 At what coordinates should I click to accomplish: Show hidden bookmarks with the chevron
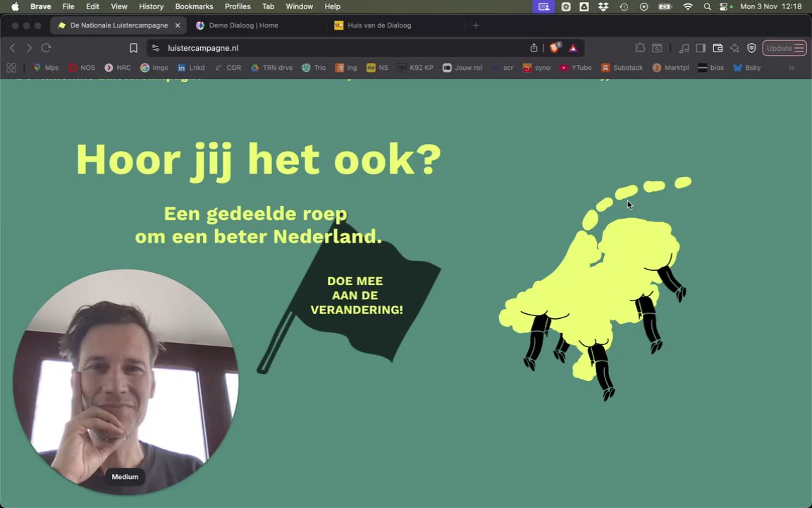point(792,68)
